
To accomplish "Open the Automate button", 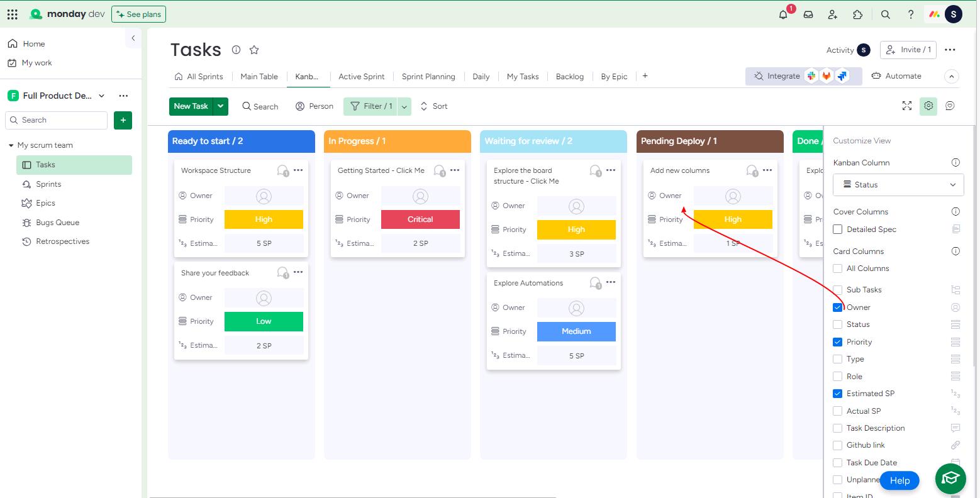I will point(896,76).
